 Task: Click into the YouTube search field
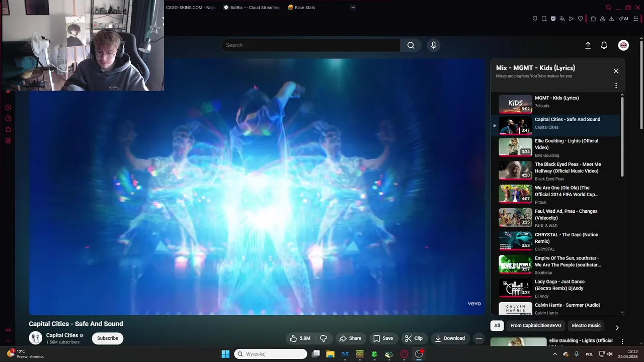tap(310, 45)
